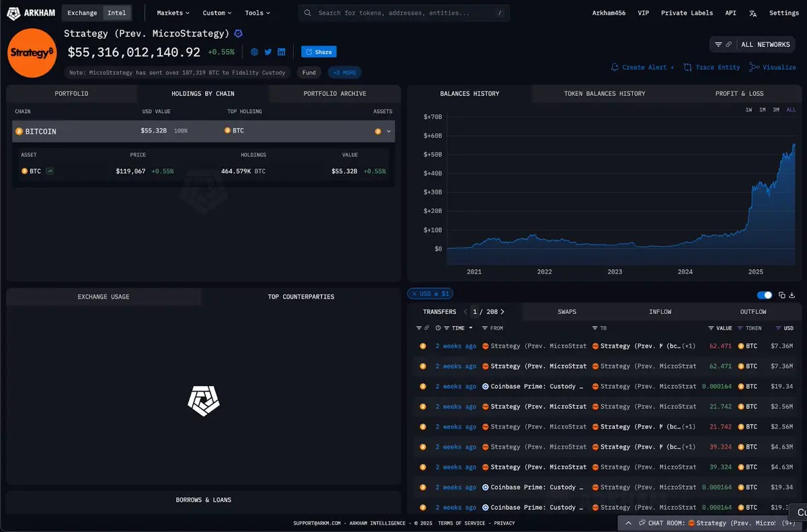This screenshot has height=532, width=807.
Task: Remove the USD ≥ $1 filter chip
Action: tap(414, 294)
